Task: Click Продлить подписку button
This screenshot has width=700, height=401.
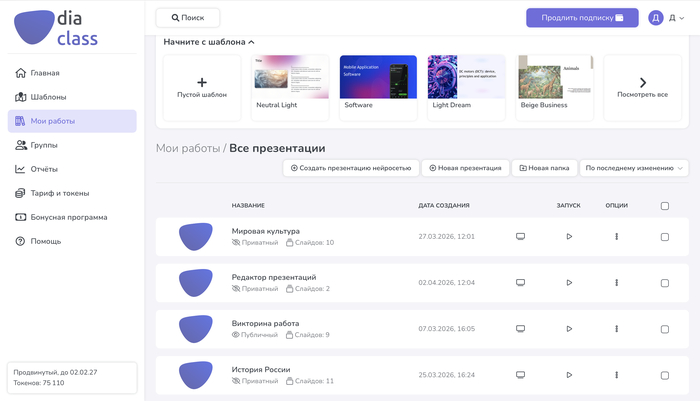Action: click(582, 18)
